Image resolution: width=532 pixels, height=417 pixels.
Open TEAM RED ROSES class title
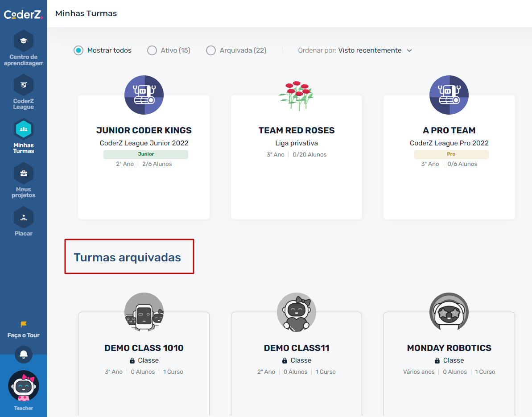click(296, 130)
